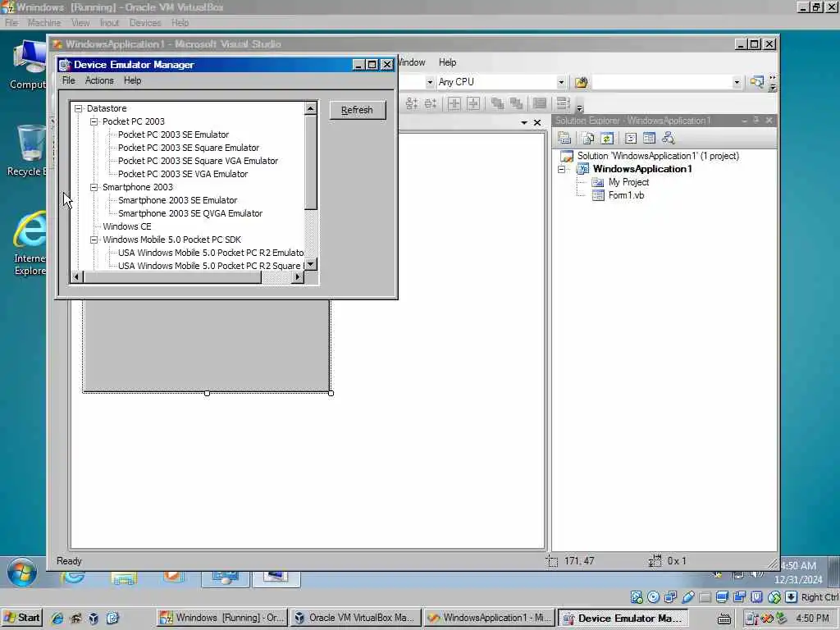840x630 pixels.
Task: Open the Window menu in Visual Studio
Action: pos(412,62)
